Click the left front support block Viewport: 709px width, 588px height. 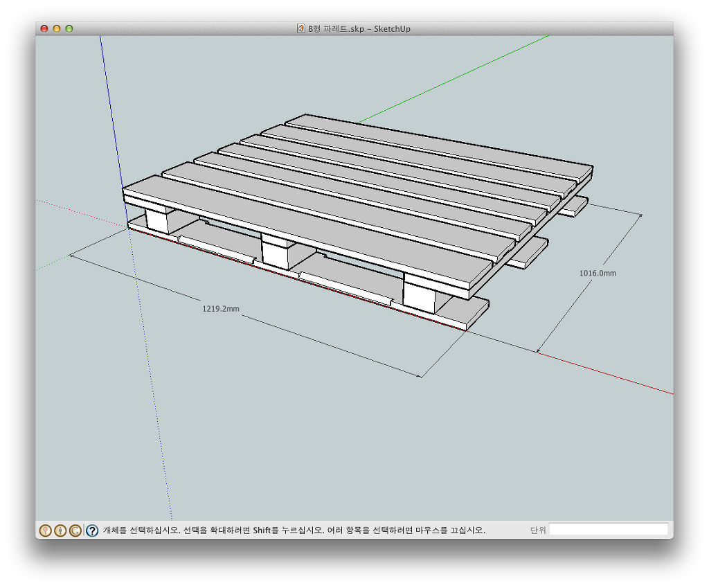coord(159,219)
